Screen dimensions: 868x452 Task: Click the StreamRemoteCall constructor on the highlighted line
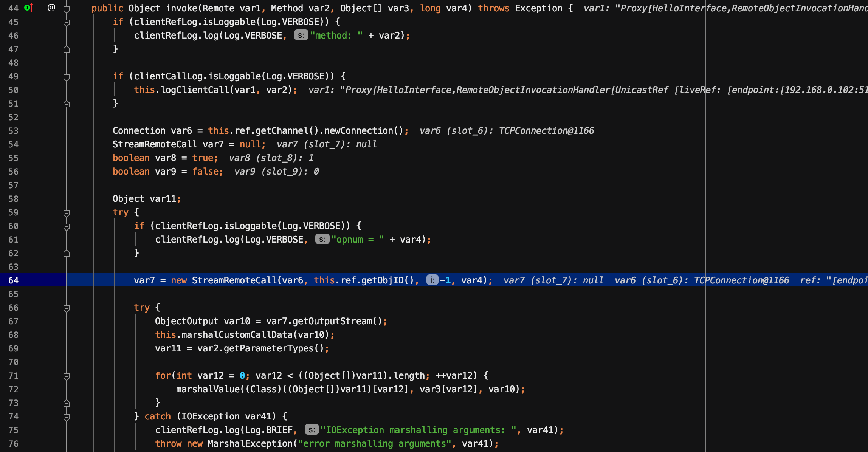[234, 280]
